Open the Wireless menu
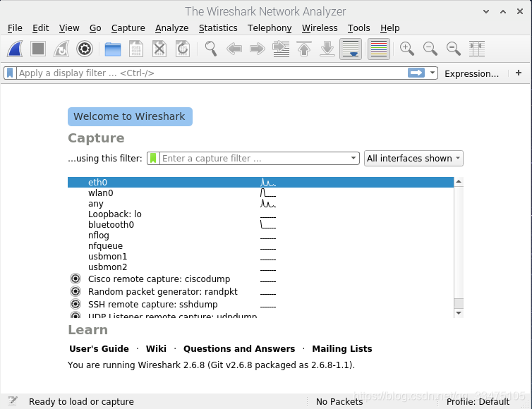Image resolution: width=532 pixels, height=409 pixels. (320, 28)
